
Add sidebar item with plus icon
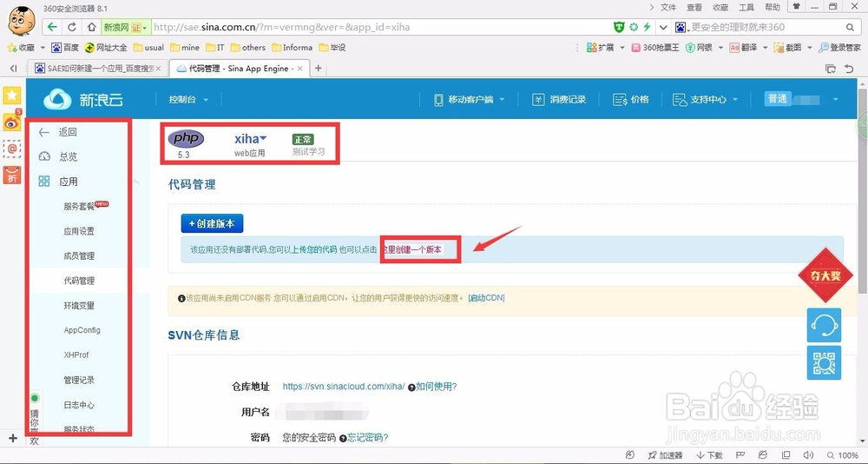coord(13,439)
